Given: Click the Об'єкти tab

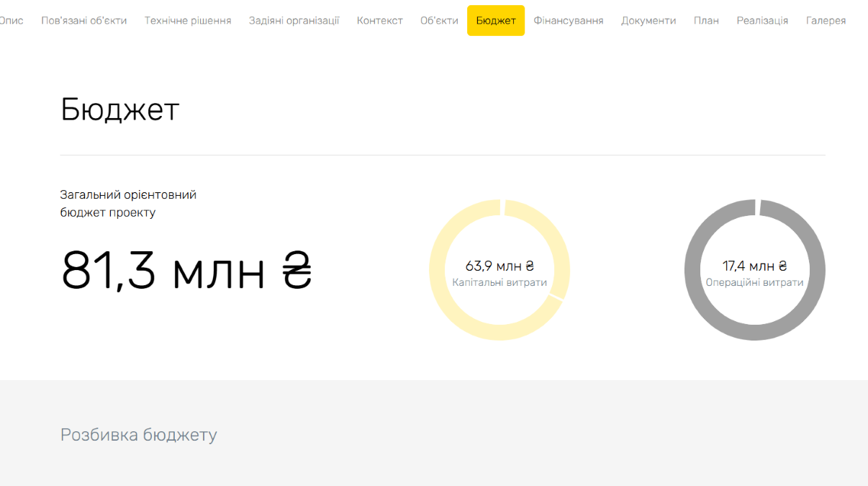Looking at the screenshot, I should tap(439, 21).
